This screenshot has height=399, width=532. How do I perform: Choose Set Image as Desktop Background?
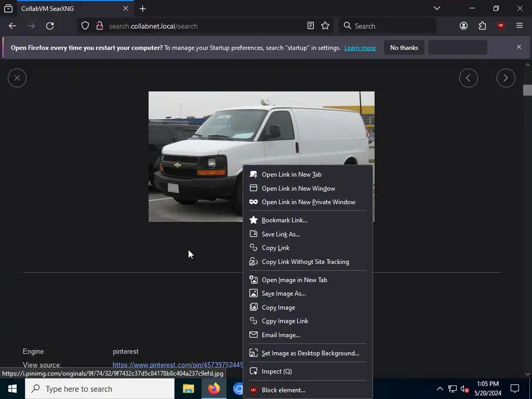(x=308, y=353)
